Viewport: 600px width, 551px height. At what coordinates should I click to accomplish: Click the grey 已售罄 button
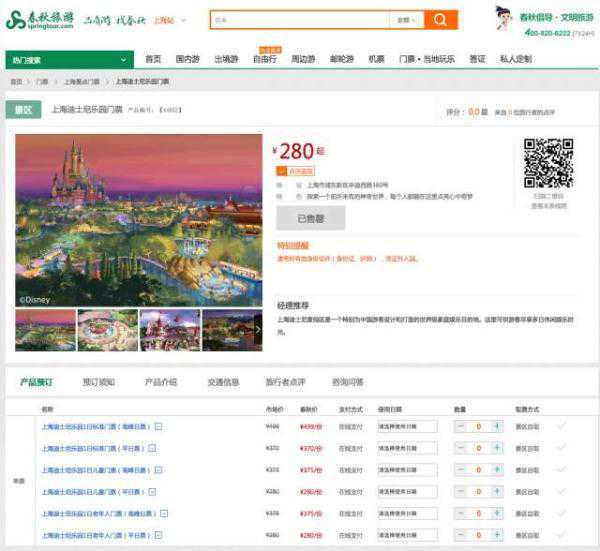[x=310, y=218]
